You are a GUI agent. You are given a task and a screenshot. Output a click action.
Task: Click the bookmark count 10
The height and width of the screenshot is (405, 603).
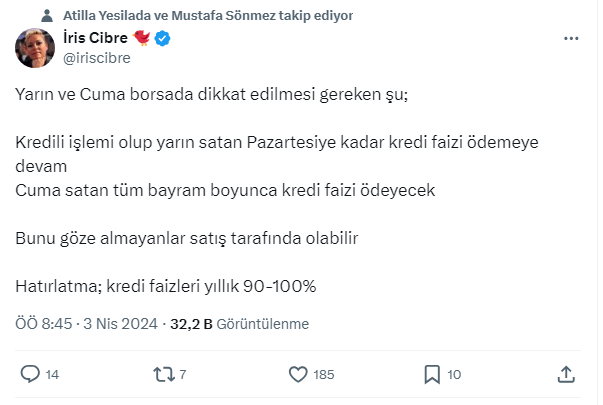pos(454,375)
